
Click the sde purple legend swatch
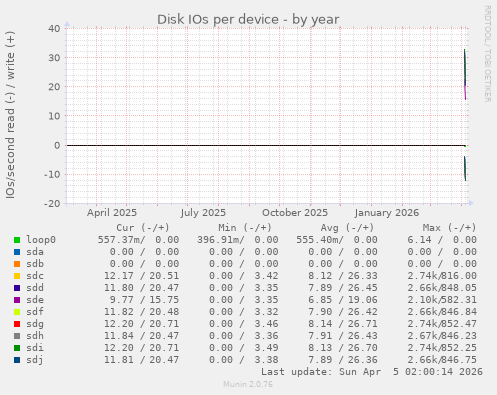coord(17,300)
